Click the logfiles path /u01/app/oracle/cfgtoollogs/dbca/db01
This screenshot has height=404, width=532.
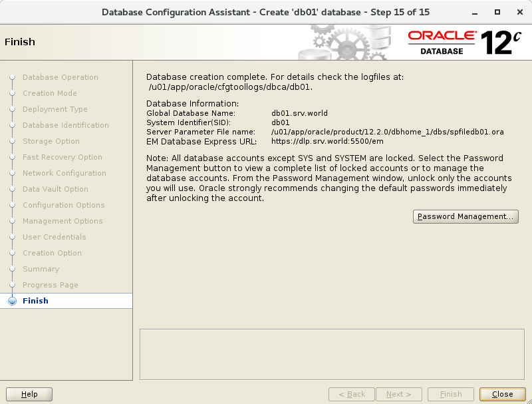click(x=229, y=87)
